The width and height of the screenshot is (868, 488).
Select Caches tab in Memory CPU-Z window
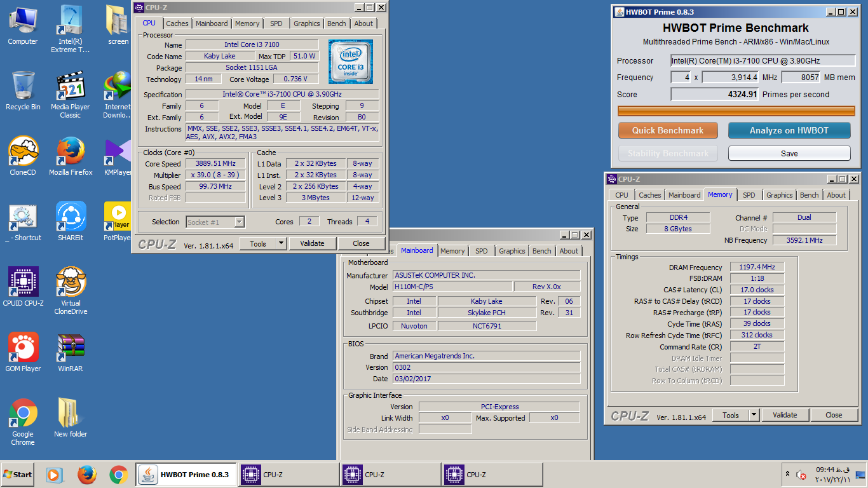[650, 195]
